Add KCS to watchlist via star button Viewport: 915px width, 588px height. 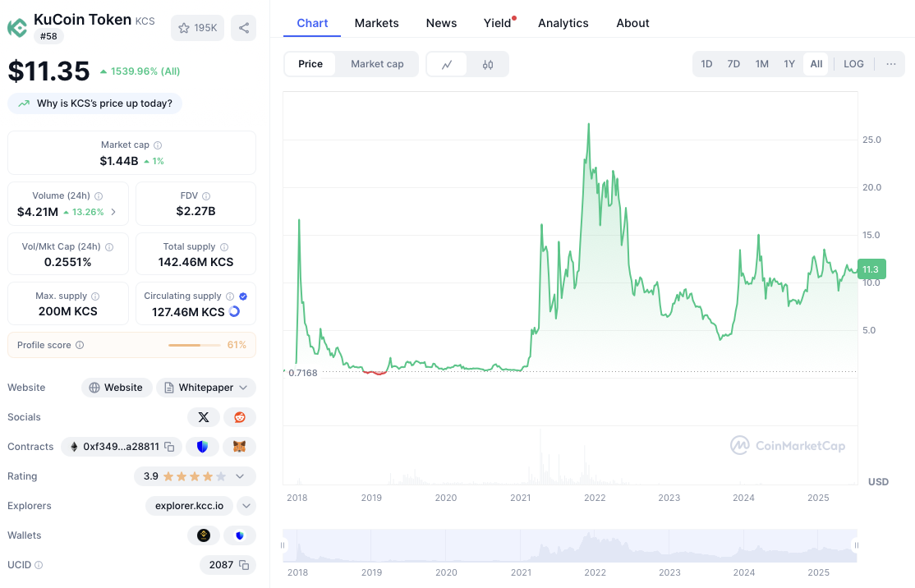click(x=197, y=28)
